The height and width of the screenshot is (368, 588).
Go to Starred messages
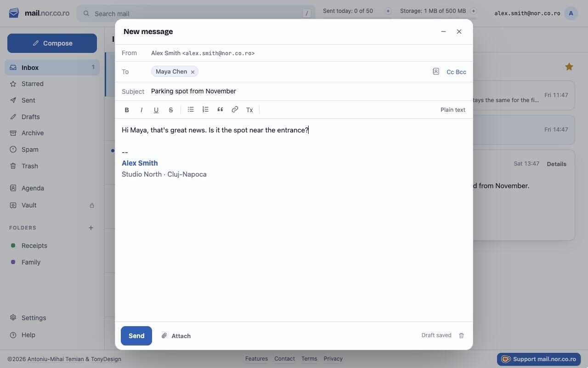click(52, 84)
